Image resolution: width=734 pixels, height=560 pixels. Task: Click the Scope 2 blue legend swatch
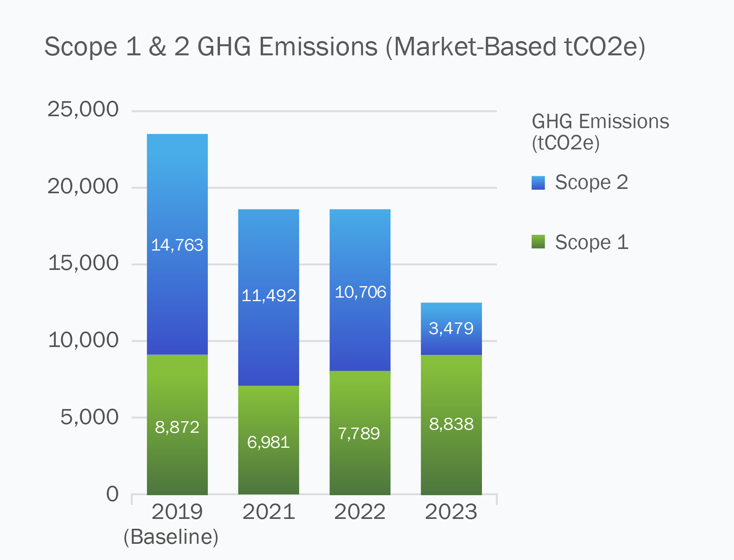(x=538, y=183)
